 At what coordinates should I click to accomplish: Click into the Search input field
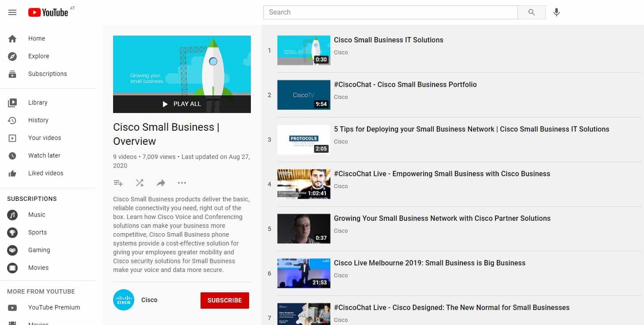390,12
